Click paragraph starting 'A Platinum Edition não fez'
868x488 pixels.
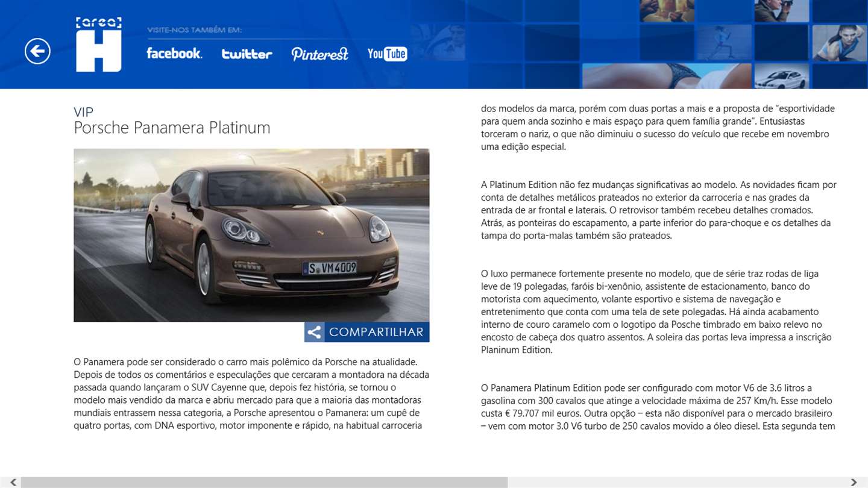[658, 210]
